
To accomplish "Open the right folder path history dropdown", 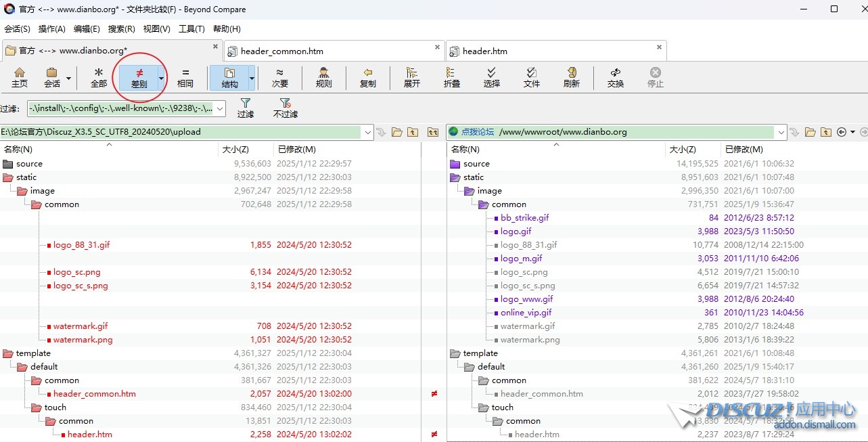I will click(781, 132).
